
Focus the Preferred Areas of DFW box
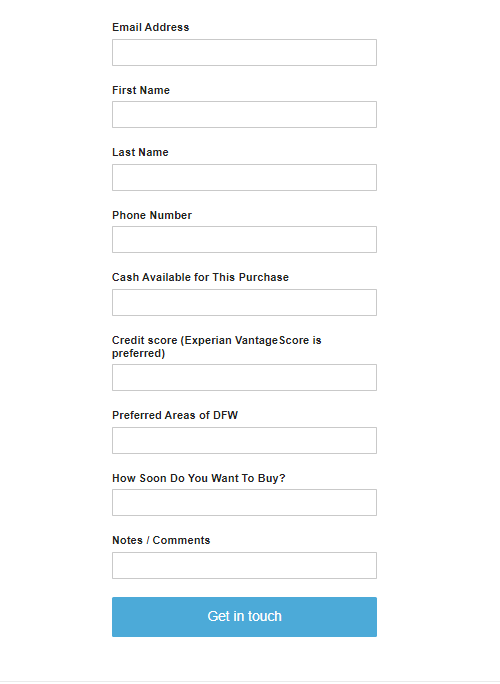(x=244, y=440)
